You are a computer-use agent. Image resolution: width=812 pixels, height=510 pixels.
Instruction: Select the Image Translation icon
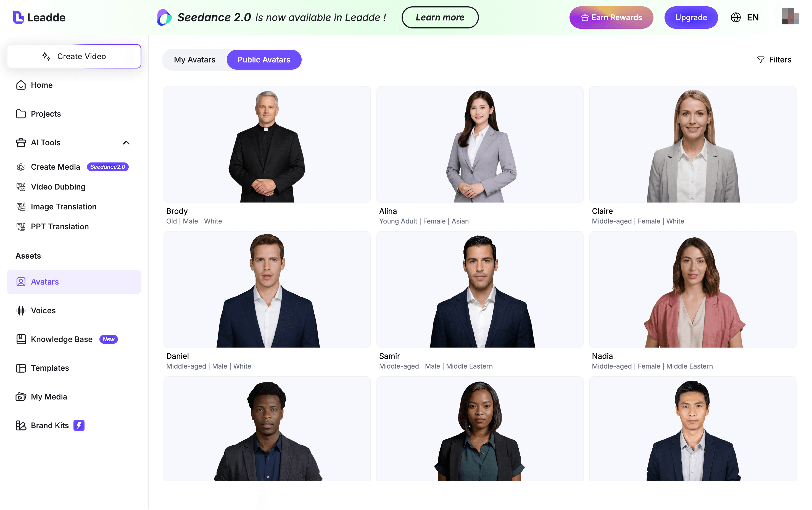[21, 206]
